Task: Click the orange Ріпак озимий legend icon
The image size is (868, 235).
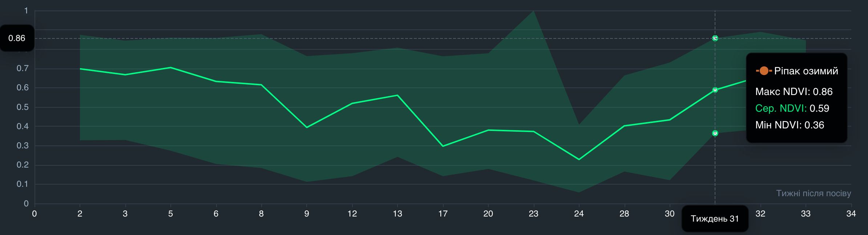Action: pos(763,71)
